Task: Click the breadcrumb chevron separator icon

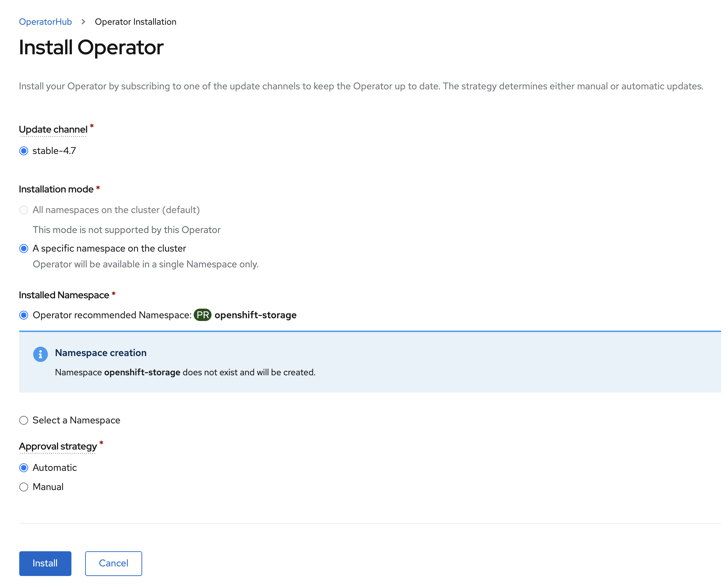Action: (x=83, y=22)
